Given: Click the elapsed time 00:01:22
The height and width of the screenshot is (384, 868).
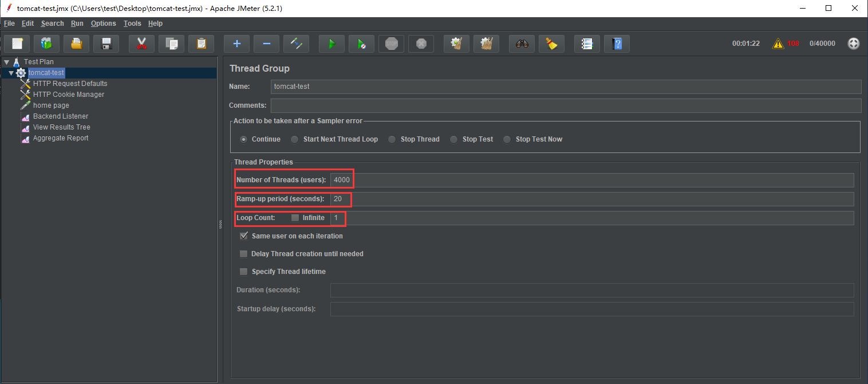Looking at the screenshot, I should tap(746, 44).
